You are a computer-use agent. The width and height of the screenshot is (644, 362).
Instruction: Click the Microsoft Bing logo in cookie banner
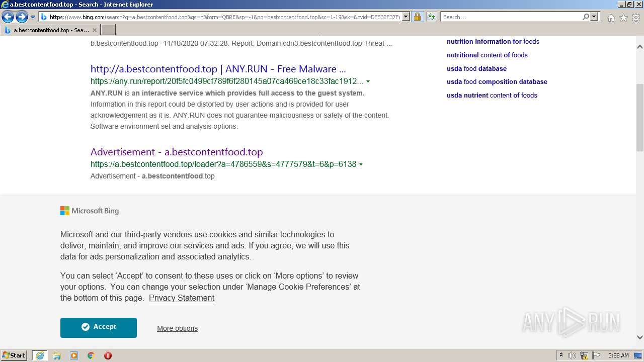(x=90, y=211)
